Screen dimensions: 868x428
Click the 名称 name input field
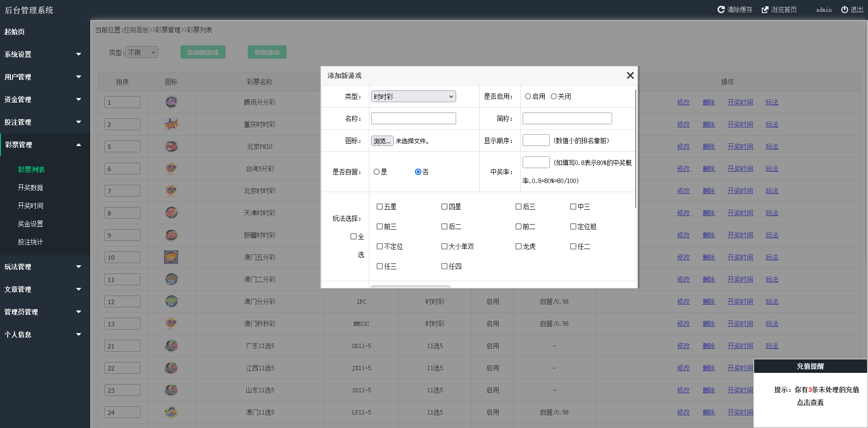point(413,118)
